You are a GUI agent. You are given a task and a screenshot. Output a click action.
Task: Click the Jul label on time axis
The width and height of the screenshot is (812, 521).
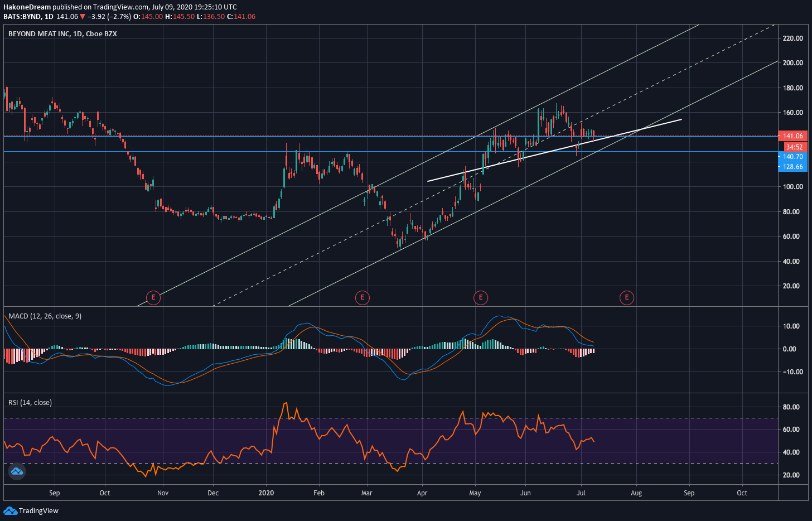pyautogui.click(x=581, y=493)
